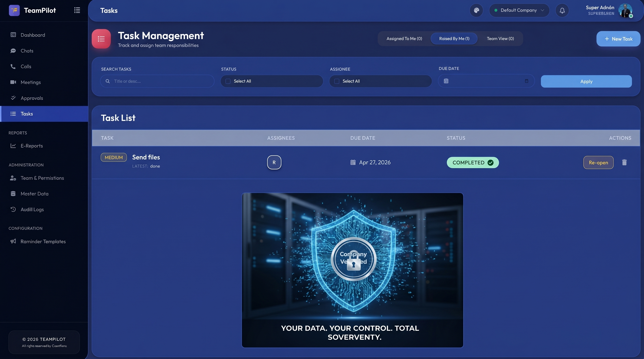Open E-Reports in the sidebar
The width and height of the screenshot is (644, 359).
(x=44, y=146)
